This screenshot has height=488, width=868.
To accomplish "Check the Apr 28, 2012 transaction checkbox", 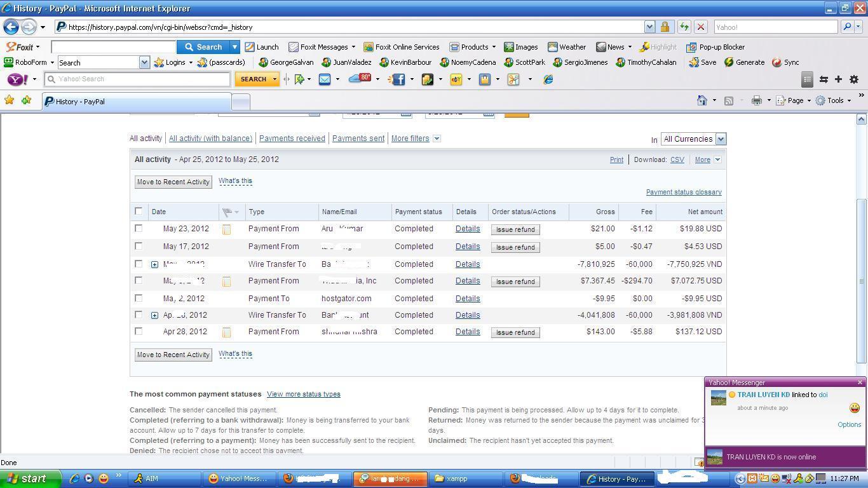I will (139, 331).
